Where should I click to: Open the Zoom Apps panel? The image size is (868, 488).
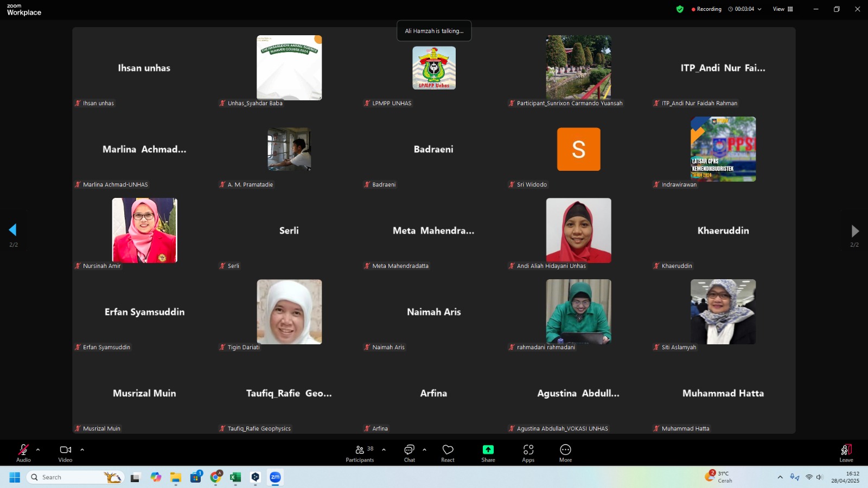pos(528,453)
